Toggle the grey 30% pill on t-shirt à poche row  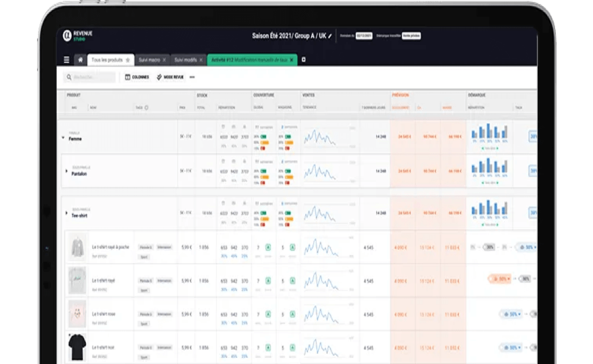click(x=489, y=247)
